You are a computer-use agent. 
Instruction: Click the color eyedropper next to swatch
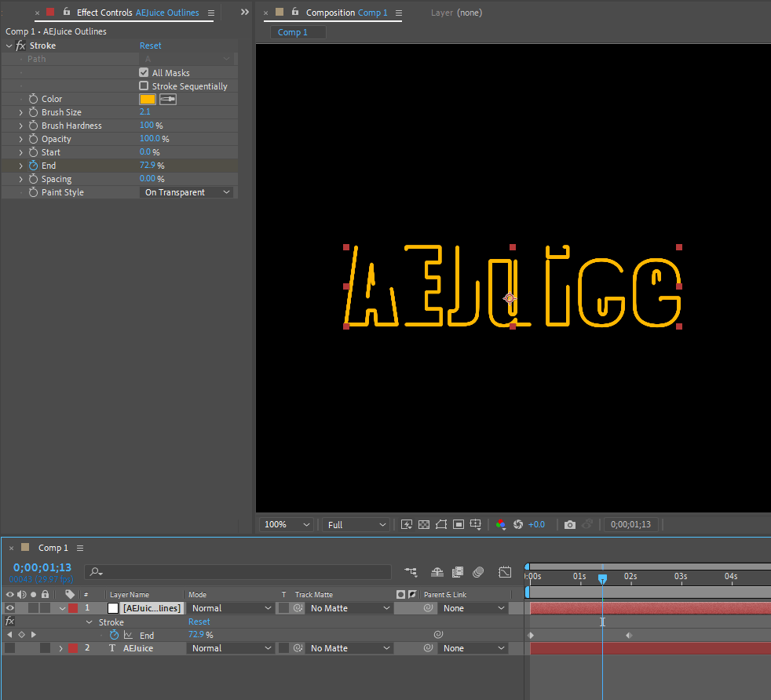168,99
